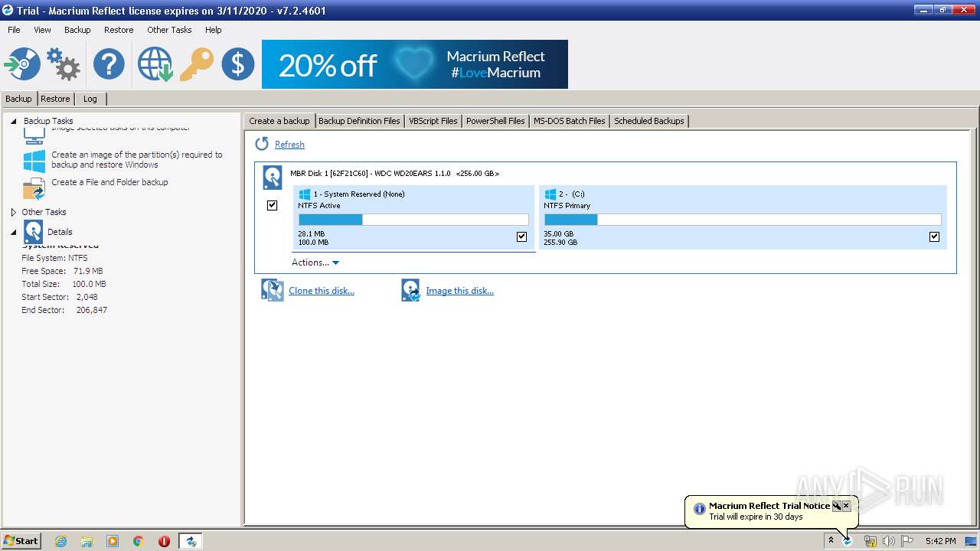
Task: Close the Macrium Reflect Trial Notice balloon
Action: point(846,506)
